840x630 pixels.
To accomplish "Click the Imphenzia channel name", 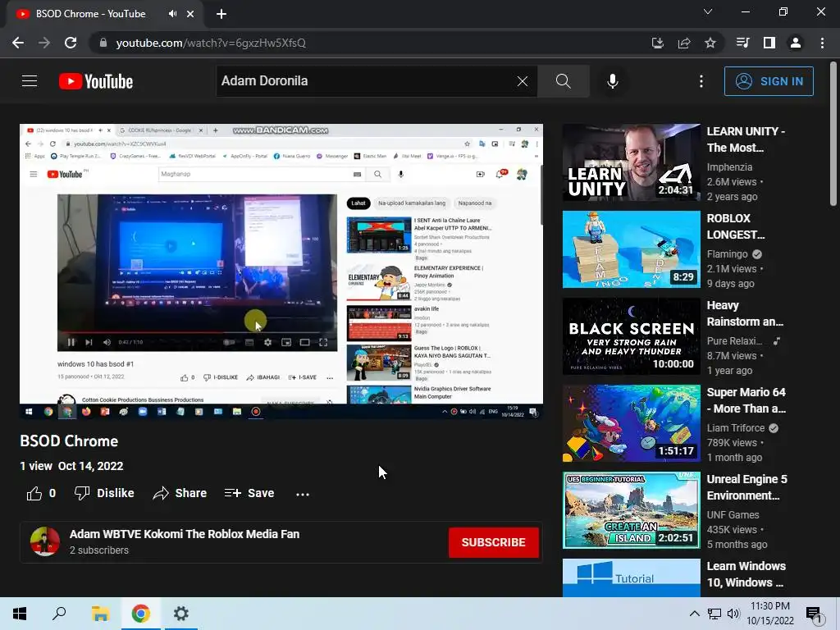I will (x=729, y=167).
